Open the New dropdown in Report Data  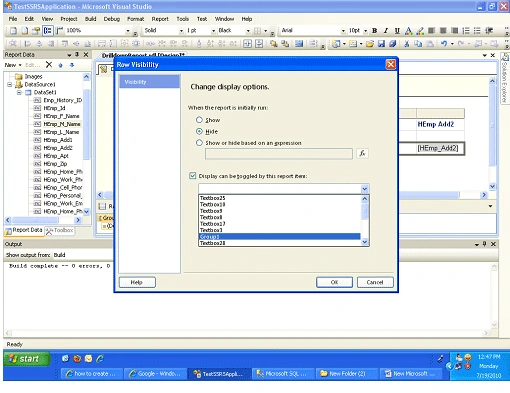[x=13, y=65]
